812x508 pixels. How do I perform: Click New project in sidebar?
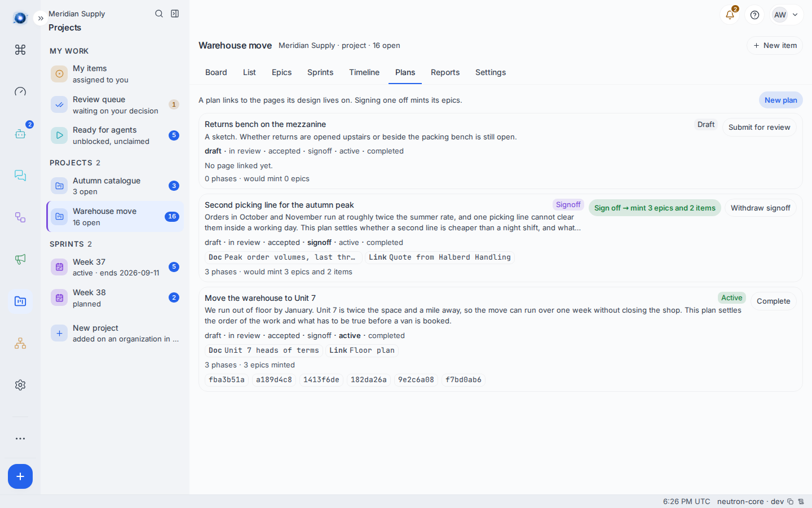click(115, 333)
